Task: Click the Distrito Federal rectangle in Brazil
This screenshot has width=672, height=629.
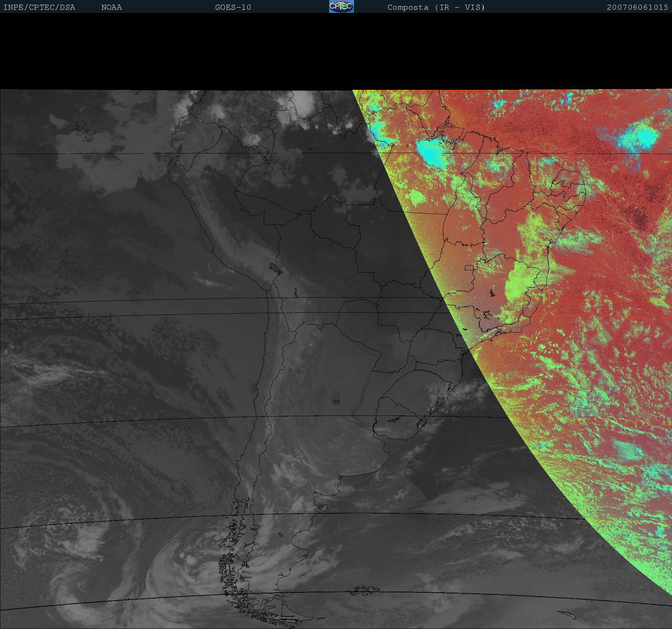Action: 469,267
